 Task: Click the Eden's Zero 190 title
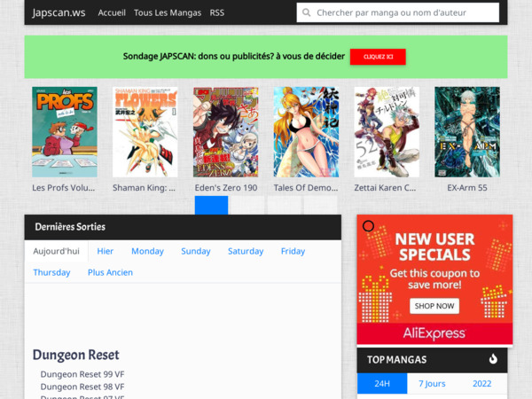(226, 188)
